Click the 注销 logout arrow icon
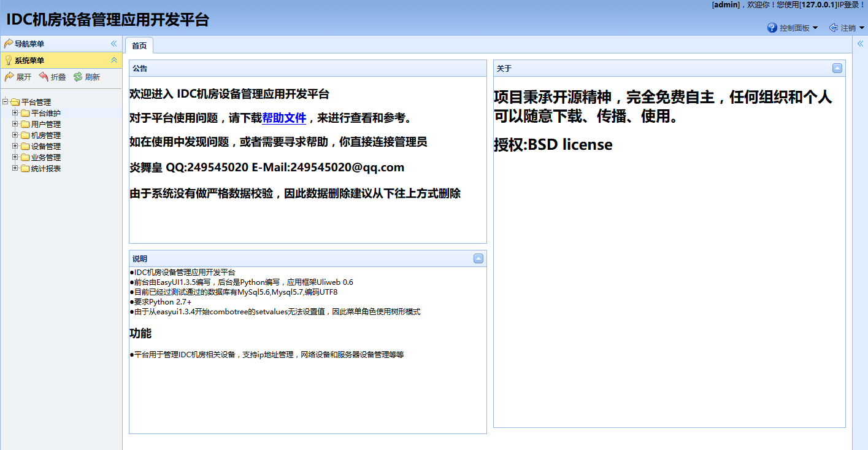The image size is (868, 450). tap(834, 28)
